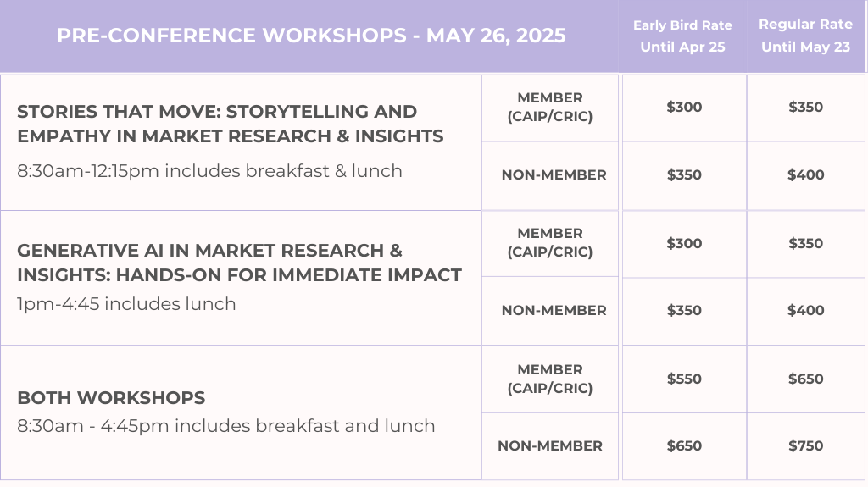Choose the $750 regular non-member price
The width and height of the screenshot is (868, 487).
[x=805, y=446]
